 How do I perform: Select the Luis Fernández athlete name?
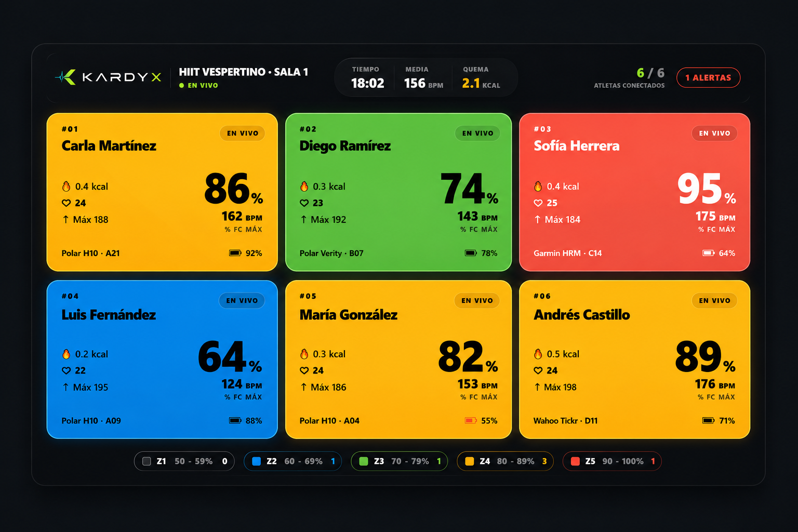tap(109, 315)
